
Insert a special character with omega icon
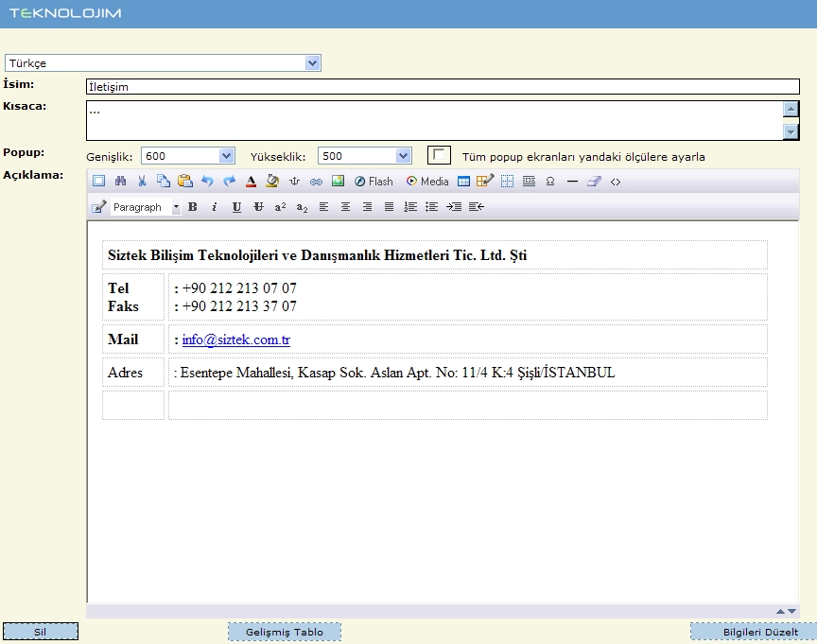[x=550, y=181]
